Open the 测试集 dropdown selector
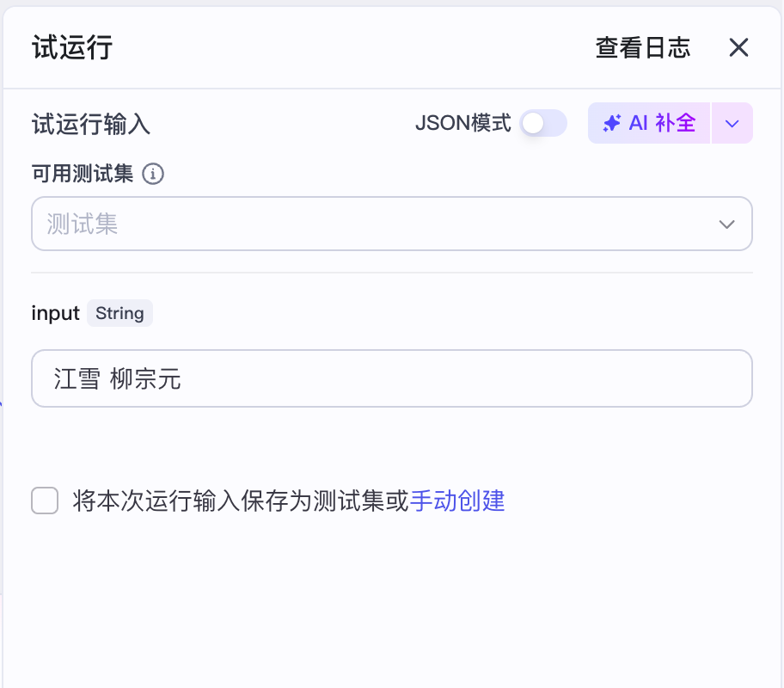The width and height of the screenshot is (784, 688). pyautogui.click(x=392, y=224)
